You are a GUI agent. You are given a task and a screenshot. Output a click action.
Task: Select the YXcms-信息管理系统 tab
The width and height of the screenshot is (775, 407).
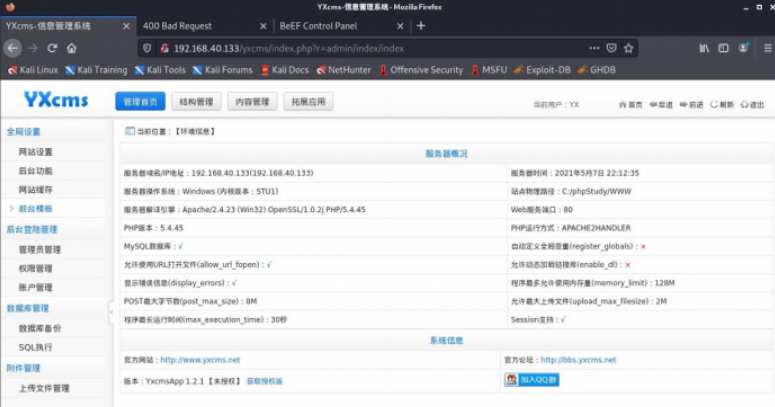point(68,26)
